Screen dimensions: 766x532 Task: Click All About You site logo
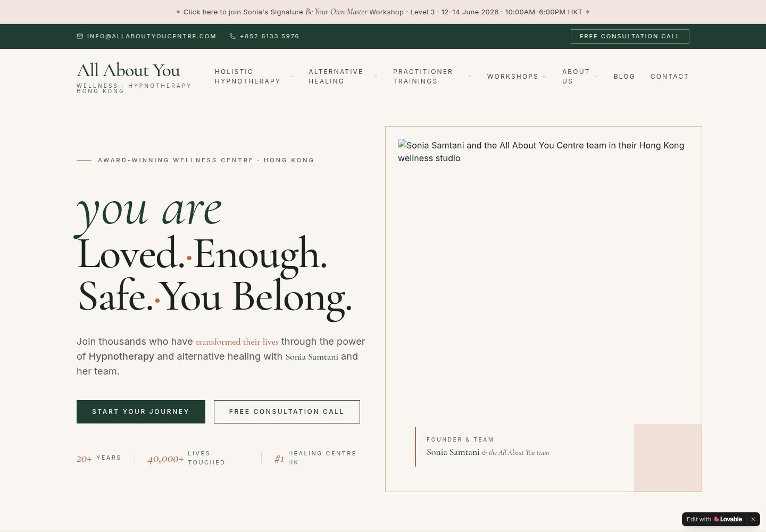pyautogui.click(x=138, y=77)
